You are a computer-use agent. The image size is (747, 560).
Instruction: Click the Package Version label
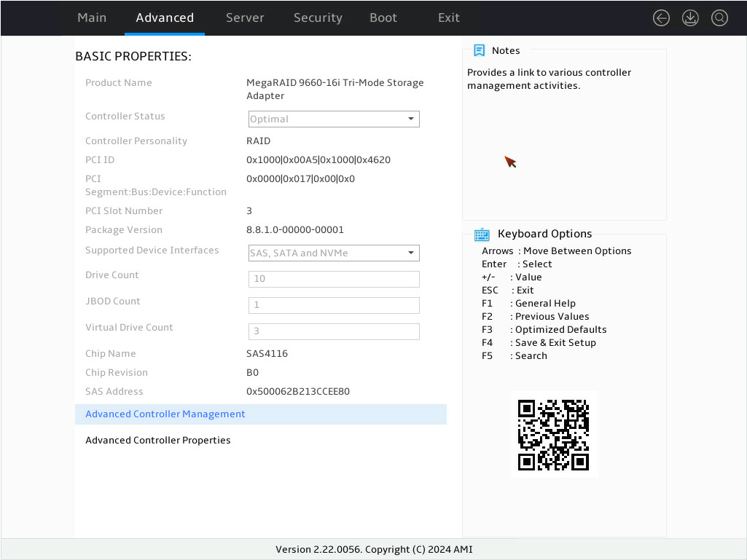(x=124, y=230)
